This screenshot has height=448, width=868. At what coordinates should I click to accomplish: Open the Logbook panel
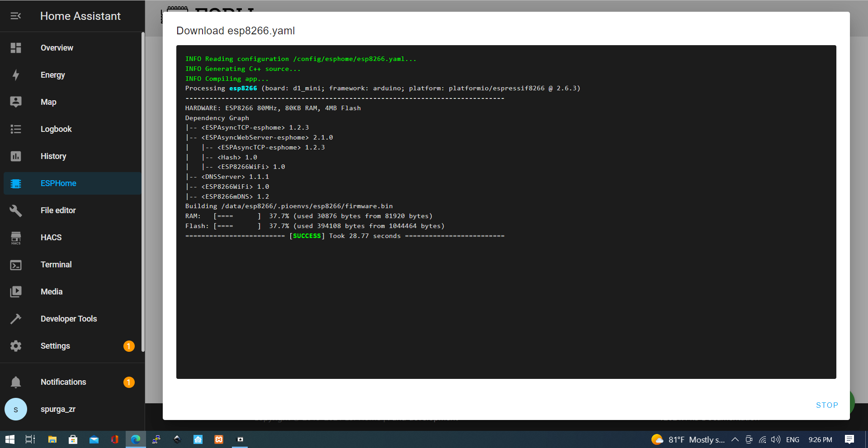point(72,129)
